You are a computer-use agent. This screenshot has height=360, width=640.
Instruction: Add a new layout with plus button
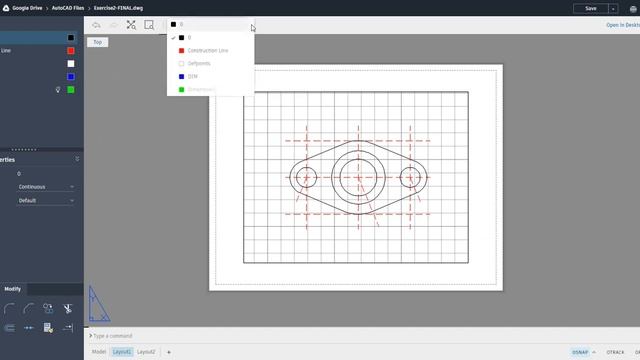coord(169,352)
